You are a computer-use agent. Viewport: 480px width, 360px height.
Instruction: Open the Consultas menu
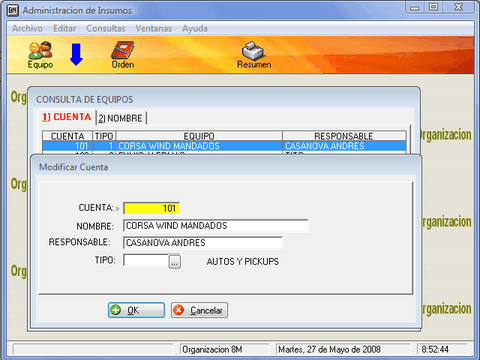[106, 29]
